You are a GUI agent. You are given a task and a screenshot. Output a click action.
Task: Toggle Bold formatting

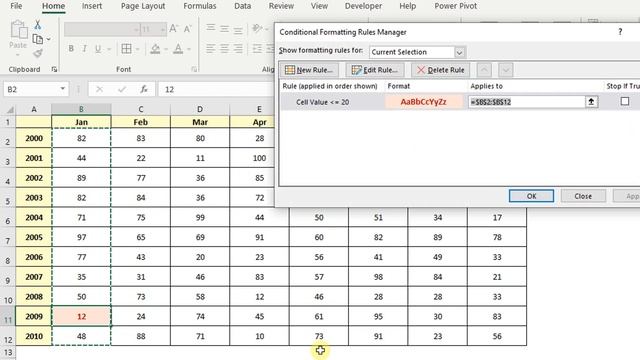click(71, 49)
